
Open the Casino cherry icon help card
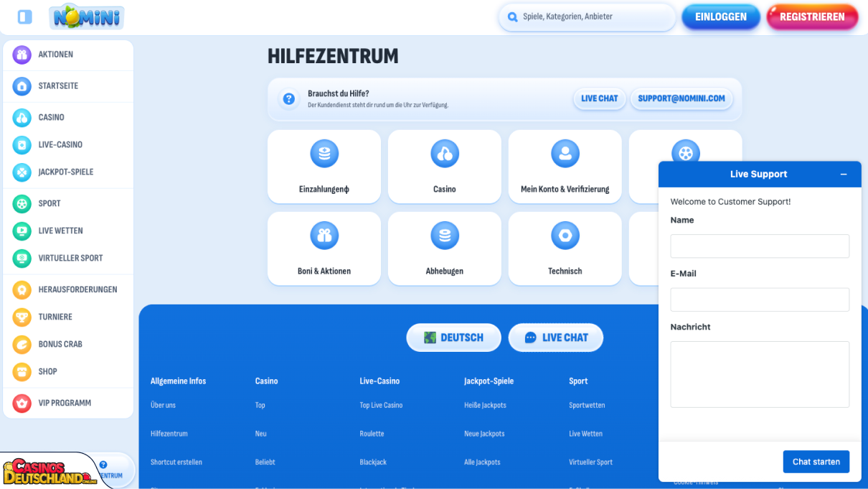pyautogui.click(x=445, y=154)
